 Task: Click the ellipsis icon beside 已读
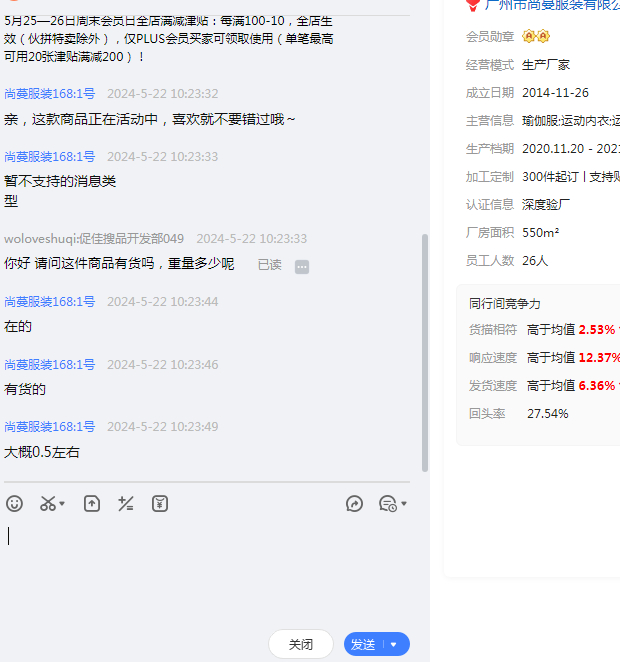point(302,266)
